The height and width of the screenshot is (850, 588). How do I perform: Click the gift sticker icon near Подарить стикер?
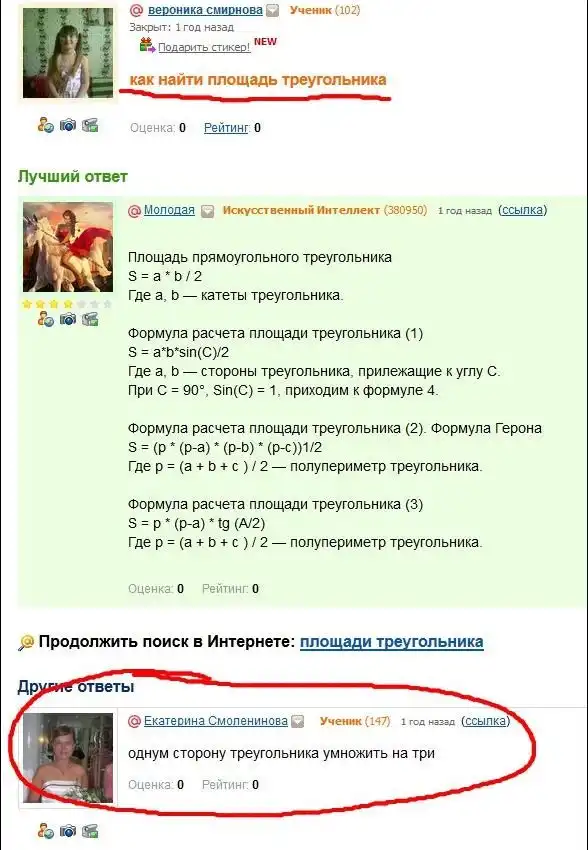147,46
